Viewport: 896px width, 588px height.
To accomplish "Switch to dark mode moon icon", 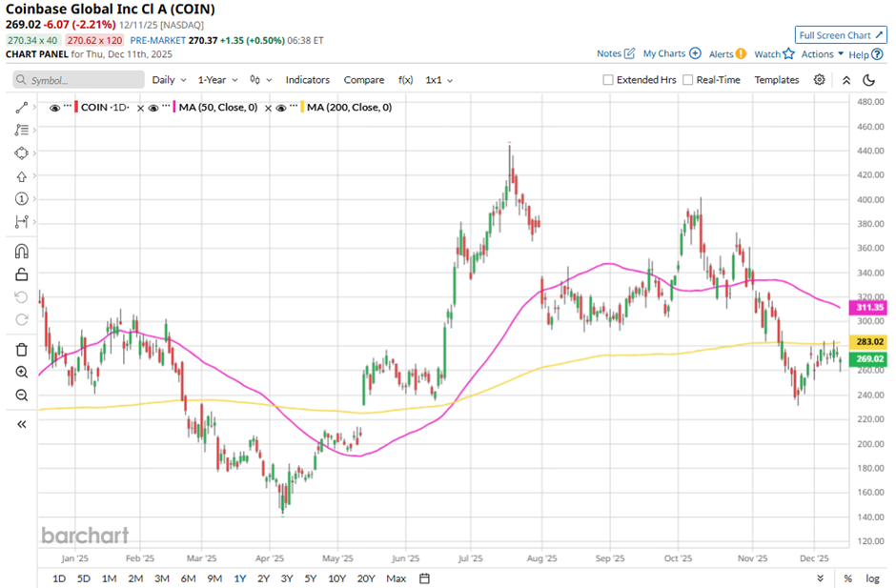I will point(869,80).
